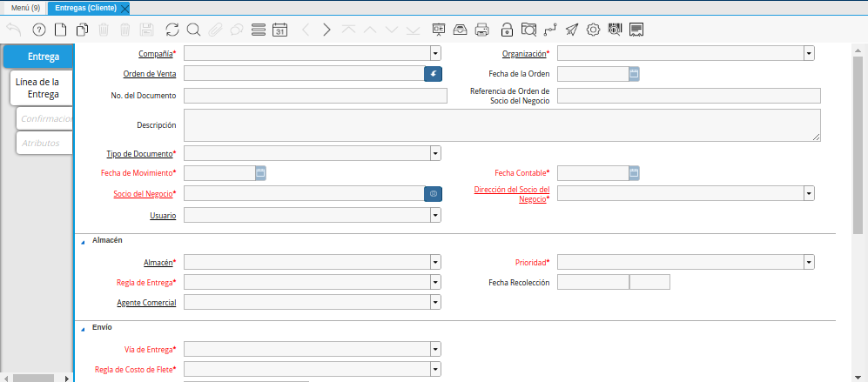The width and height of the screenshot is (868, 382).
Task: Create a new record with the blank-page icon
Action: point(60,30)
